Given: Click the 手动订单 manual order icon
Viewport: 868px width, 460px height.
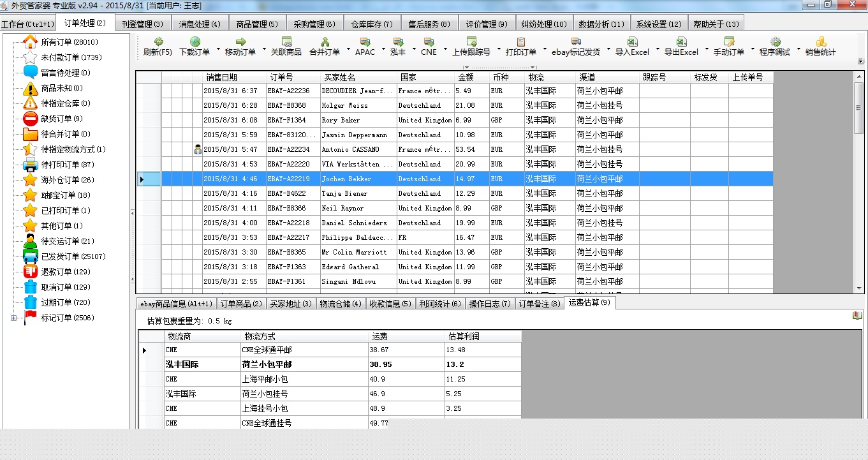Looking at the screenshot, I should coord(729,41).
